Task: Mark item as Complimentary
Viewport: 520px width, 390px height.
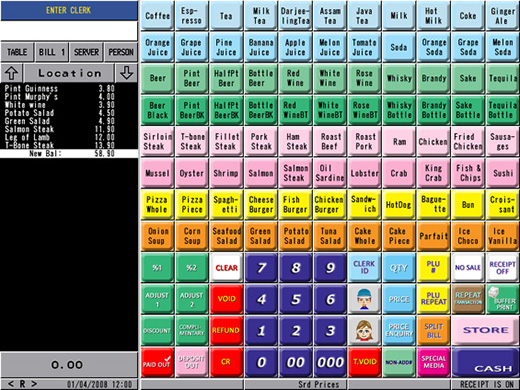Action: point(192,330)
